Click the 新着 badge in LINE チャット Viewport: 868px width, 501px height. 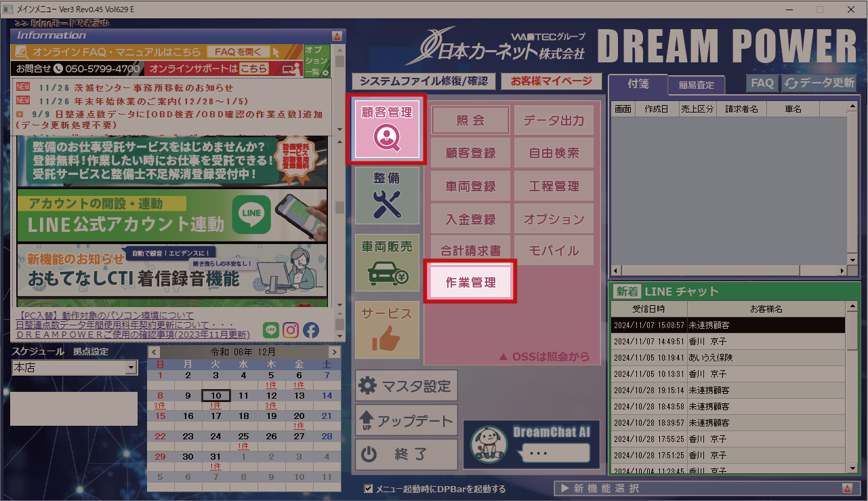click(627, 292)
